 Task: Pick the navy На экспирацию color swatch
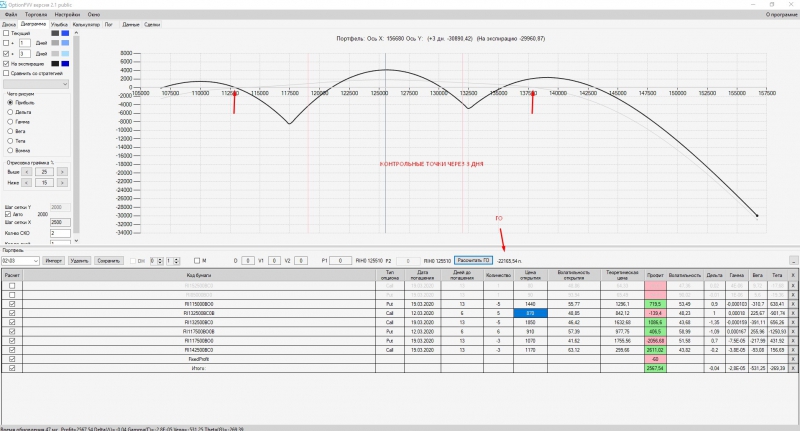click(65, 64)
